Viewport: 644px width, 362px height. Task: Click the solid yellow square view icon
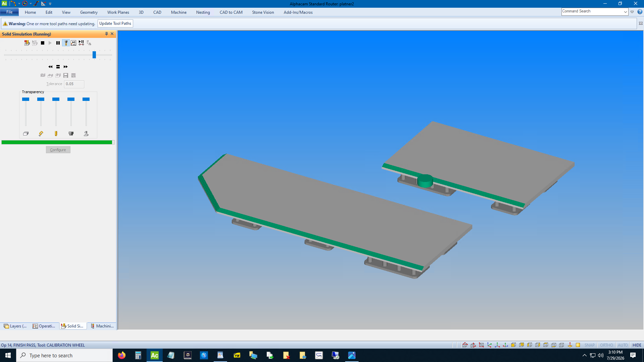point(578,345)
